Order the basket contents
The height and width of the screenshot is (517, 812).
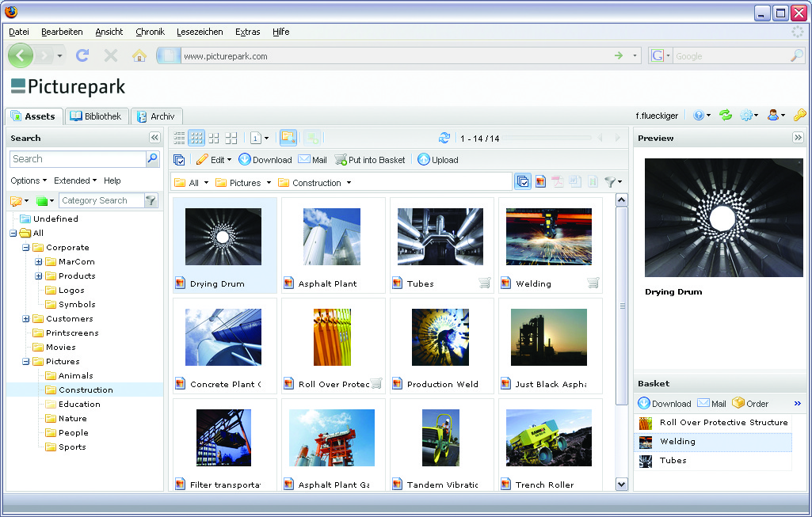(750, 403)
